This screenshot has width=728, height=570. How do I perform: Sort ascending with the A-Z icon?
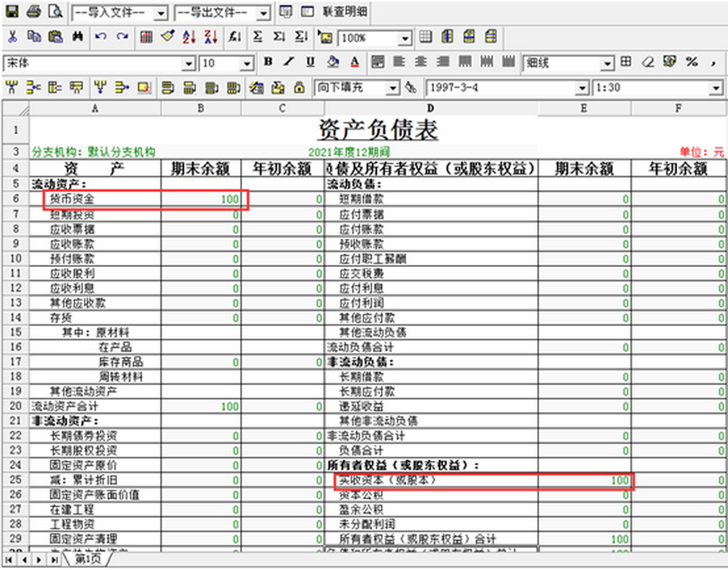click(x=189, y=37)
